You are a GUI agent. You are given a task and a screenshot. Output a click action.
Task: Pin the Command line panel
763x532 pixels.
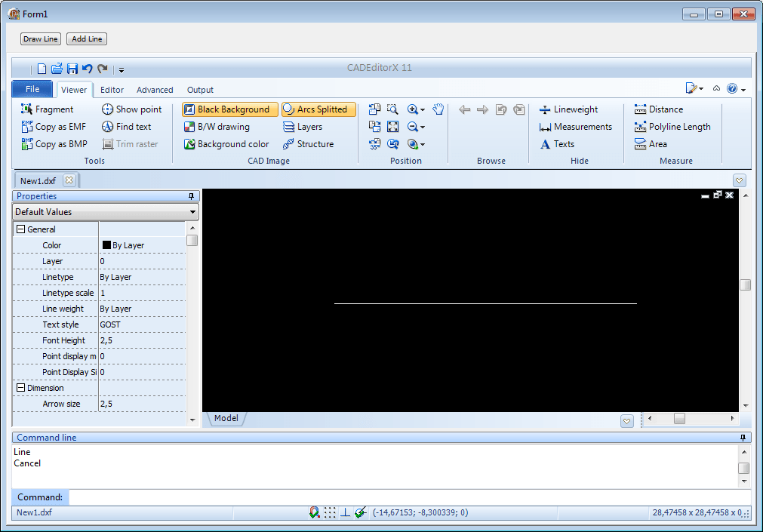coord(743,438)
